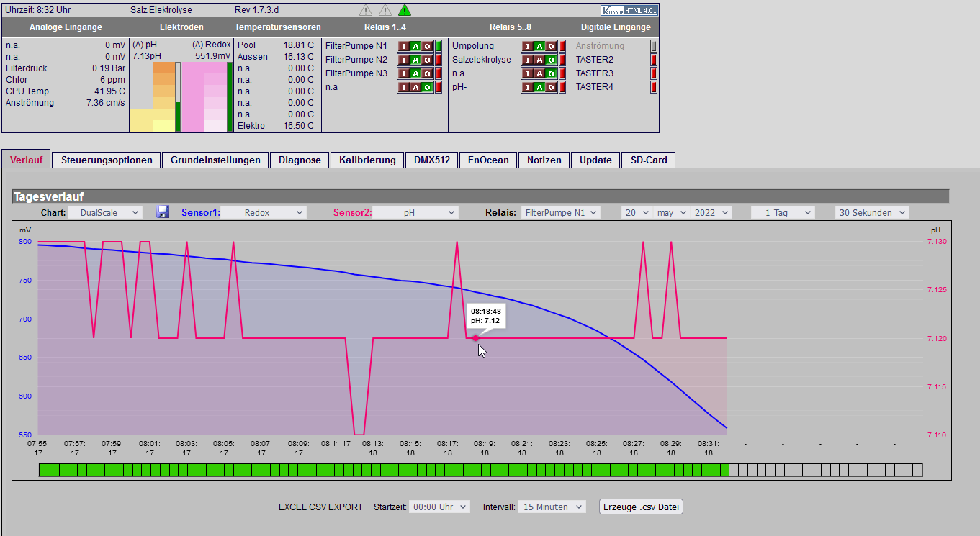The width and height of the screenshot is (980, 536).
Task: Click the red status indicator next to TASTER4
Action: [654, 87]
